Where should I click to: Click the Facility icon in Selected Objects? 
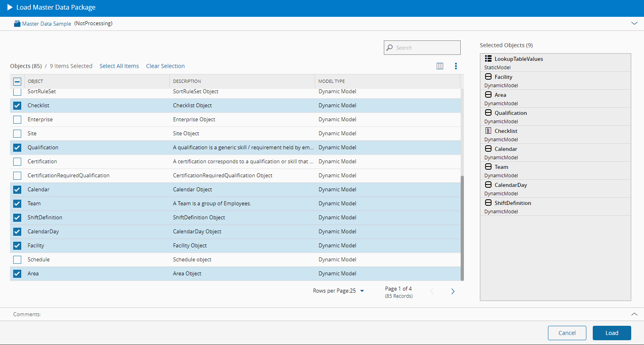(x=488, y=77)
